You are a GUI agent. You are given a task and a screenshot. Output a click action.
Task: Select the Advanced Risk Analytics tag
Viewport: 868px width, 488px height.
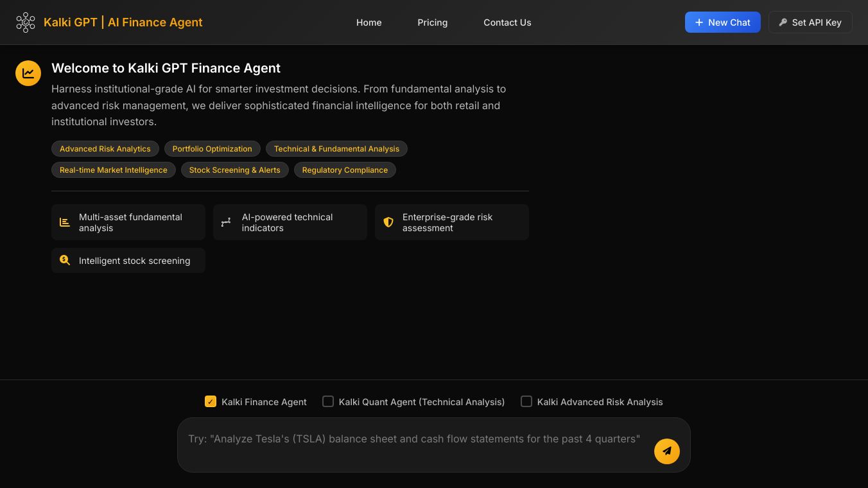(x=105, y=149)
